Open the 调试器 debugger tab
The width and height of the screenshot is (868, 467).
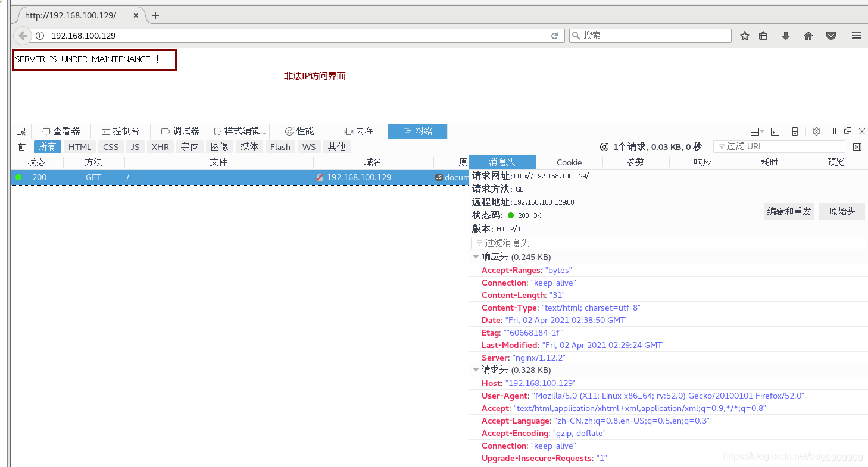[180, 131]
